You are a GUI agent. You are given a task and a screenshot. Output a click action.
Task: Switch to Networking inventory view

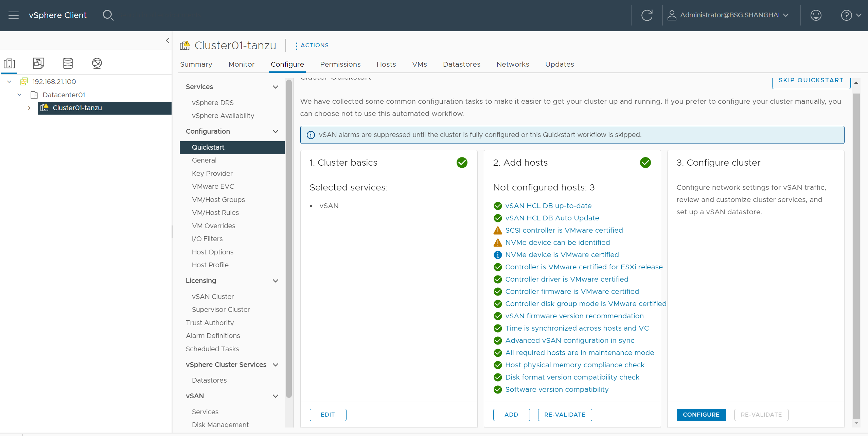tap(97, 63)
